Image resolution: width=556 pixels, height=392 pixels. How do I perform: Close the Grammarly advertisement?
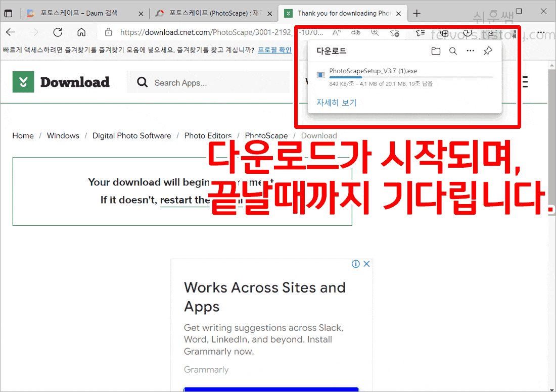click(366, 264)
